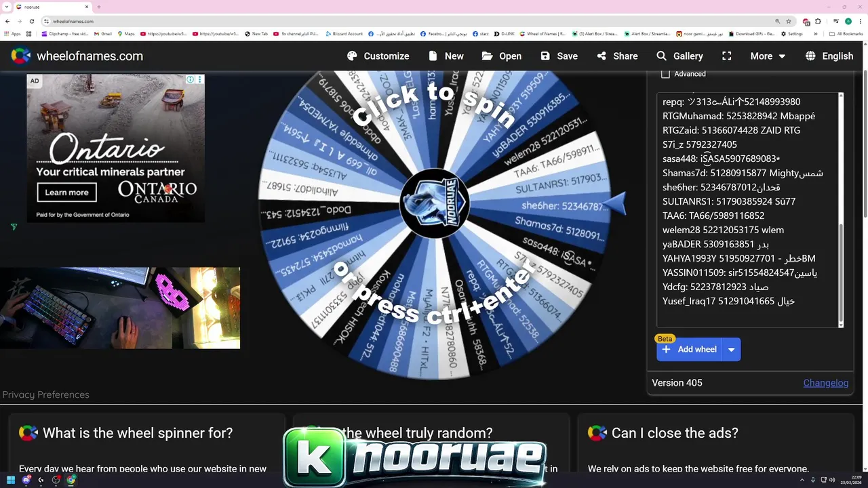The image size is (868, 488).
Task: Click the Add wheel button
Action: 690,350
